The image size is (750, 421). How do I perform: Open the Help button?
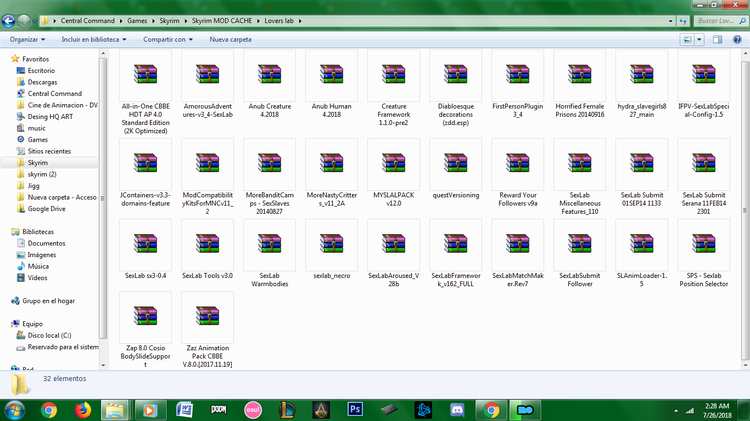737,40
